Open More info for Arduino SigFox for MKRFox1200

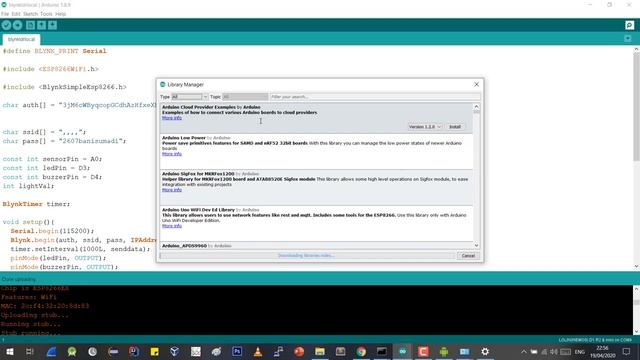click(x=172, y=190)
